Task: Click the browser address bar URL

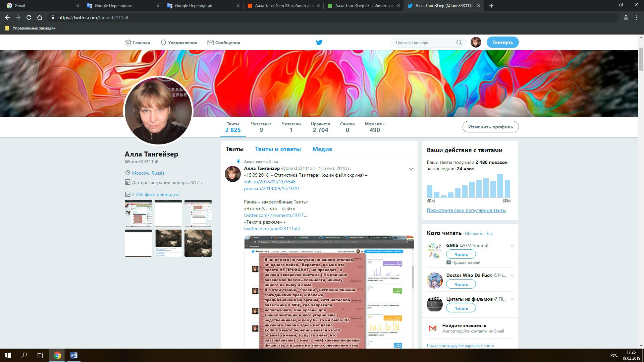Action: [93, 17]
